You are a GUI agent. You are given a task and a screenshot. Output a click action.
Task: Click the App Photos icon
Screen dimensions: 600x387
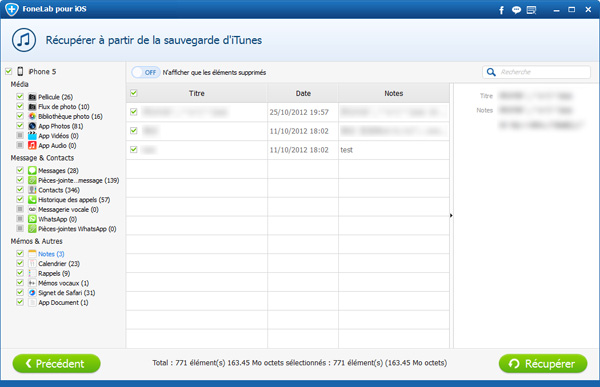coord(32,126)
